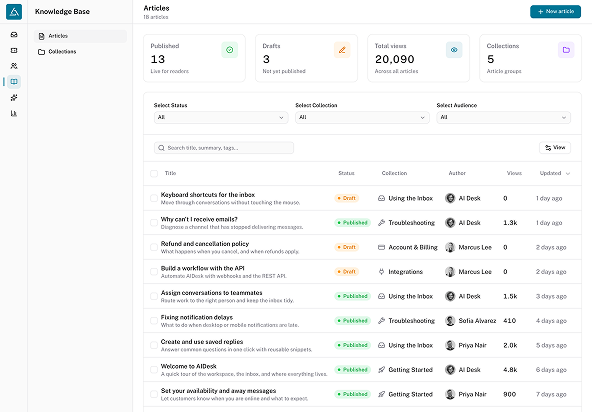
Task: Check the Refund and cancellation policy row
Action: tap(154, 247)
